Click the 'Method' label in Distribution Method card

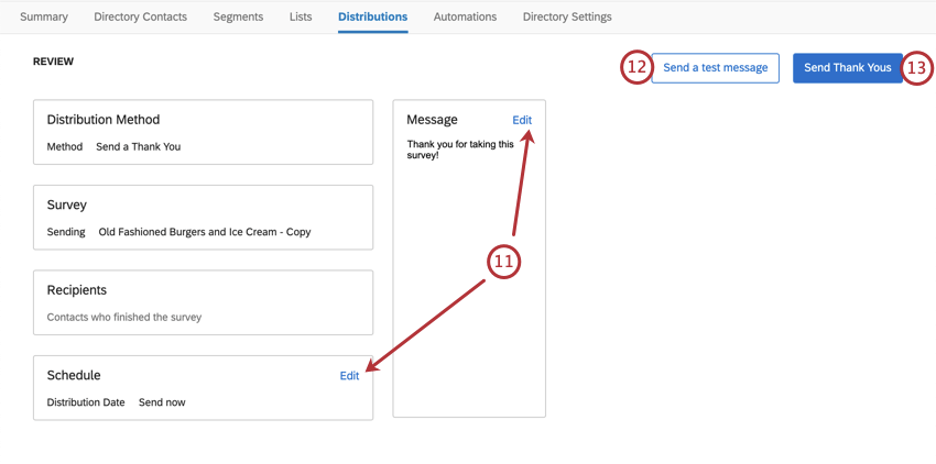pyautogui.click(x=64, y=146)
